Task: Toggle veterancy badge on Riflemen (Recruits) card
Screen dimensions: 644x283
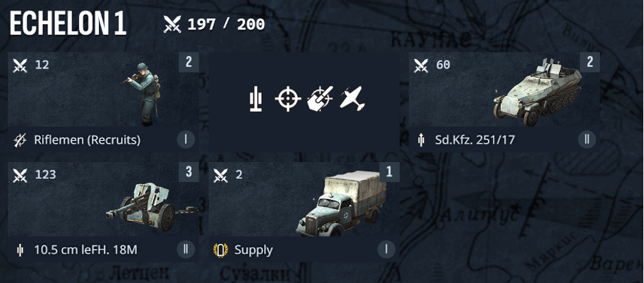Action: [186, 140]
